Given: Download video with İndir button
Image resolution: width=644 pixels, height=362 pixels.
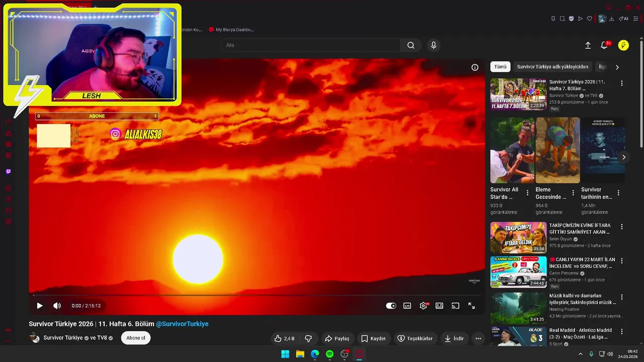Looking at the screenshot, I should [454, 338].
